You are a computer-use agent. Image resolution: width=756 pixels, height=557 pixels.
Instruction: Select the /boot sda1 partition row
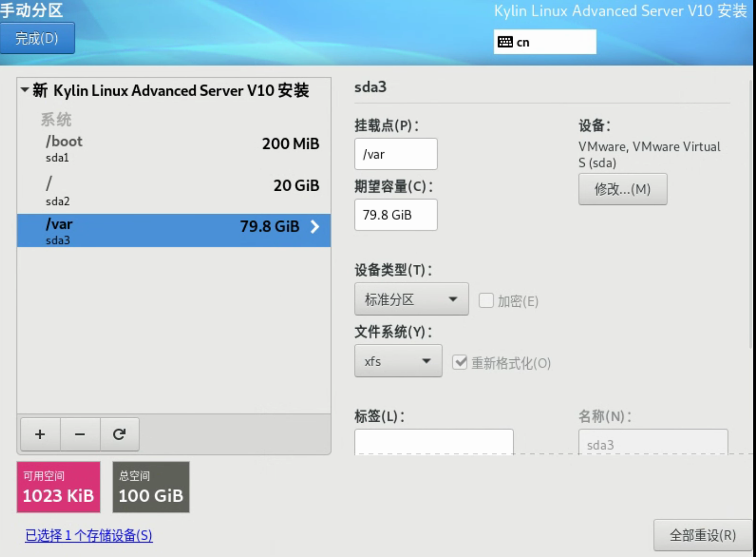174,148
